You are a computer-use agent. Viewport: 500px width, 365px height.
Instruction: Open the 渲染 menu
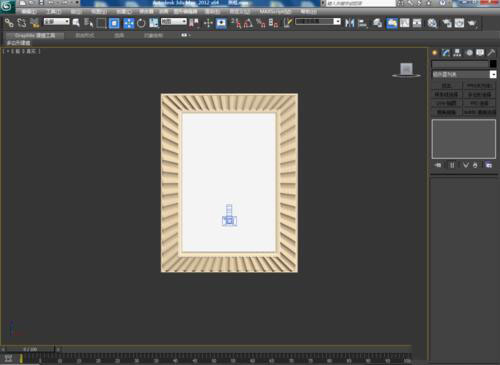[212, 11]
